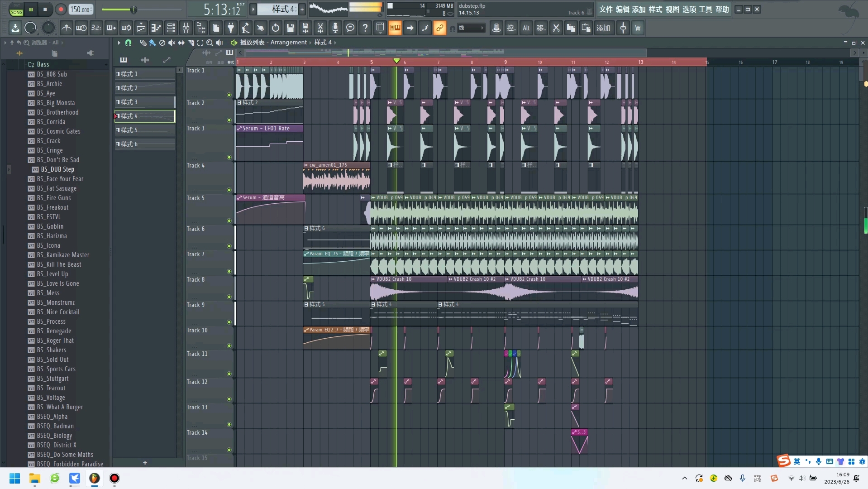Expand the arrangement selector after 播放列表 - Arrangement
Image resolution: width=868 pixels, height=489 pixels.
[310, 43]
